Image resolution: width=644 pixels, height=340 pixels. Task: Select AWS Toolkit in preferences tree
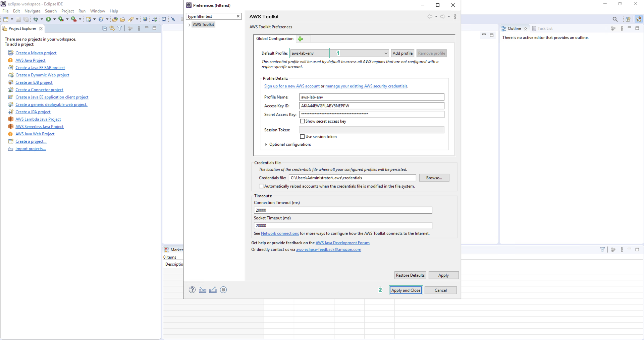[203, 24]
